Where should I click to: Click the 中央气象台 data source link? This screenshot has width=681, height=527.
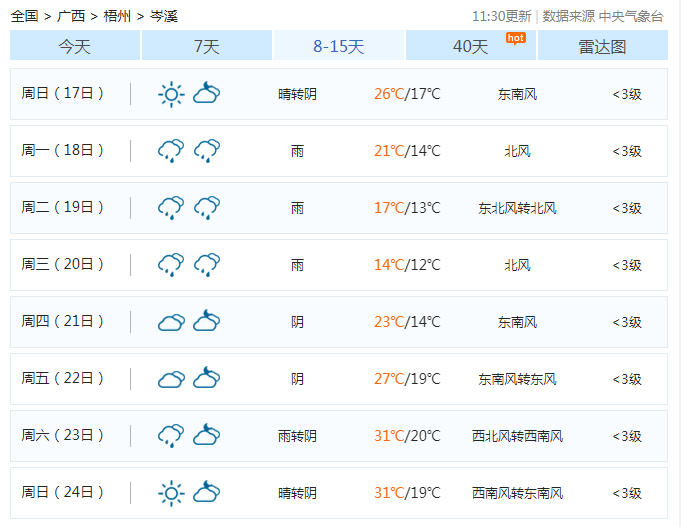pos(630,16)
